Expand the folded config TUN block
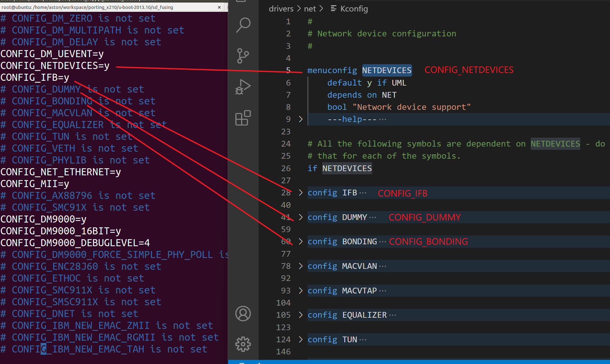The width and height of the screenshot is (610, 364). (x=301, y=339)
